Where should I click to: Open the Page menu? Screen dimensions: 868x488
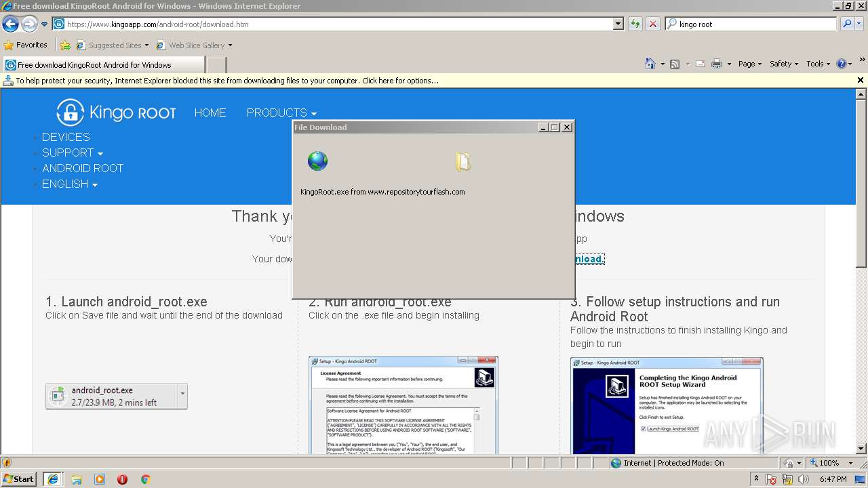coord(750,64)
